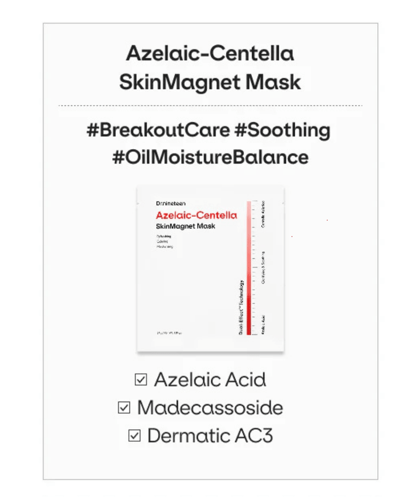Click the dotted divider under the title
This screenshot has height=504, width=420.
210,105
